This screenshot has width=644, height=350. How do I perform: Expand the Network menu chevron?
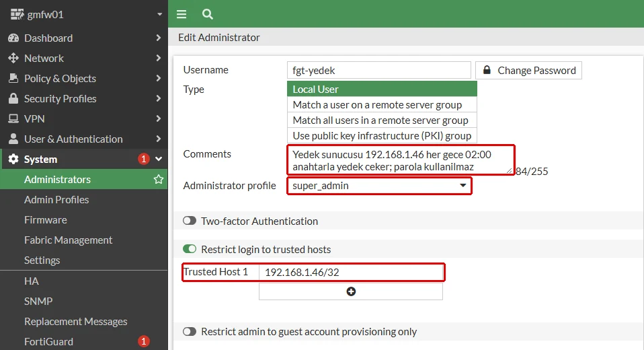point(159,58)
